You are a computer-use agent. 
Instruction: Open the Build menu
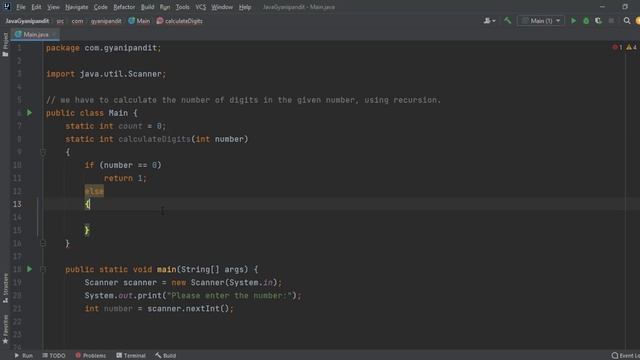coord(147,7)
